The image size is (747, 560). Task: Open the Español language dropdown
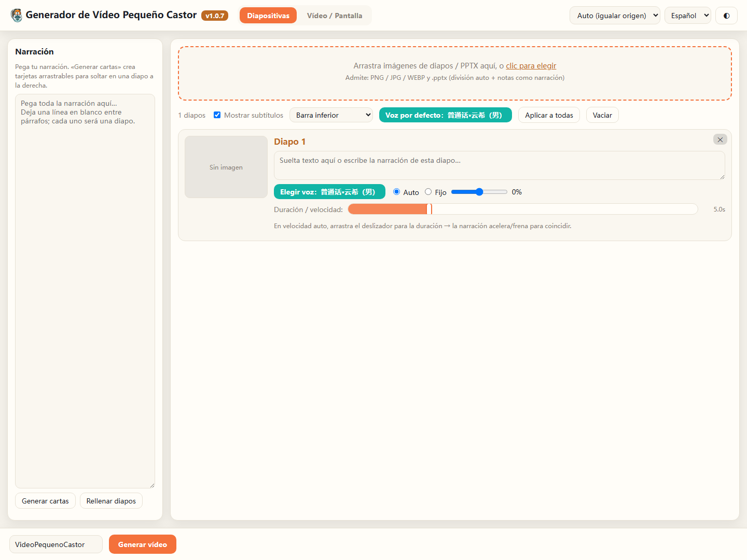coord(688,16)
